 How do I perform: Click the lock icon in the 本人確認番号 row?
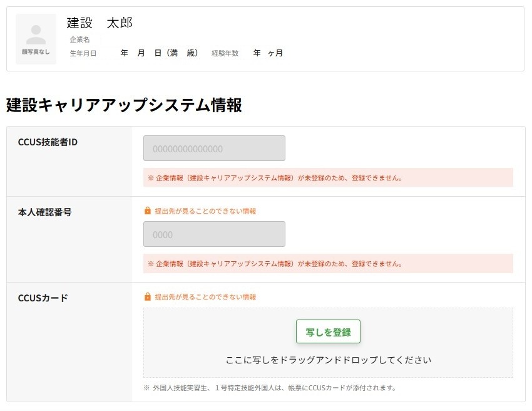[148, 211]
